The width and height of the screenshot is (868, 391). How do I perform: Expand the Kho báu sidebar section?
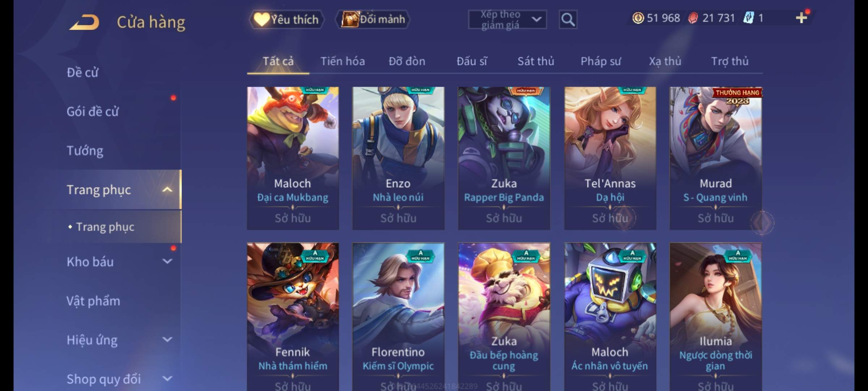tap(167, 261)
